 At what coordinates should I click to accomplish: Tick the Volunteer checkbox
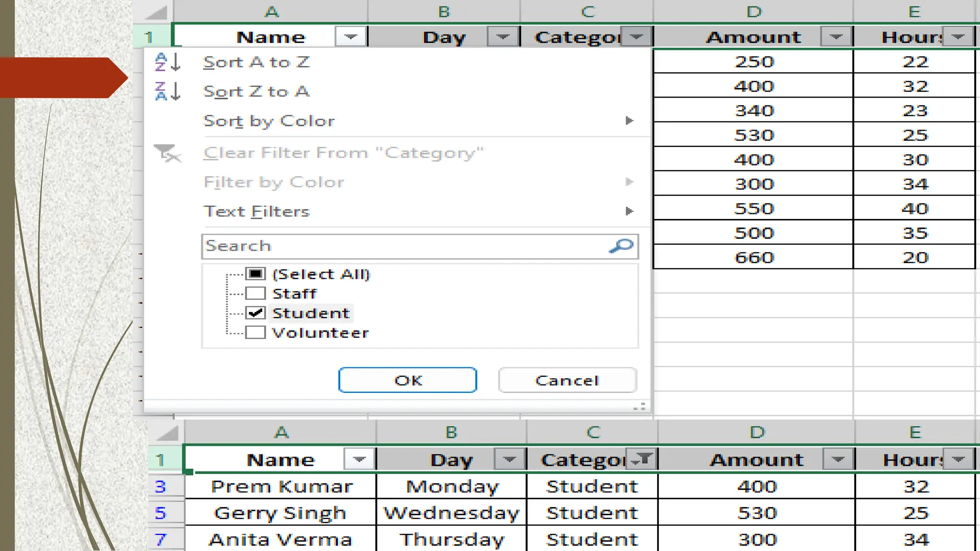[256, 332]
